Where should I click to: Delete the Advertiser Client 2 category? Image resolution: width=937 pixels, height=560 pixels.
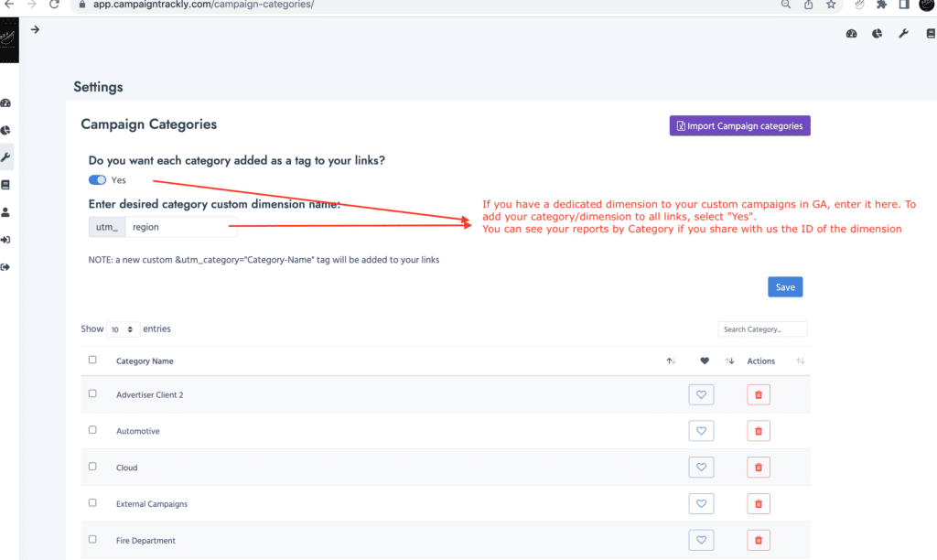pos(758,394)
